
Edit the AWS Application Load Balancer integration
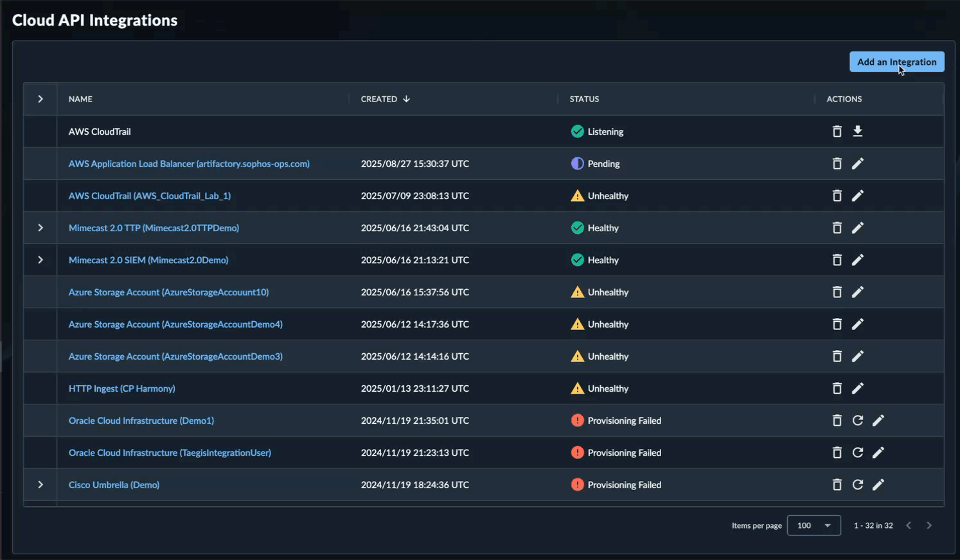tap(857, 164)
